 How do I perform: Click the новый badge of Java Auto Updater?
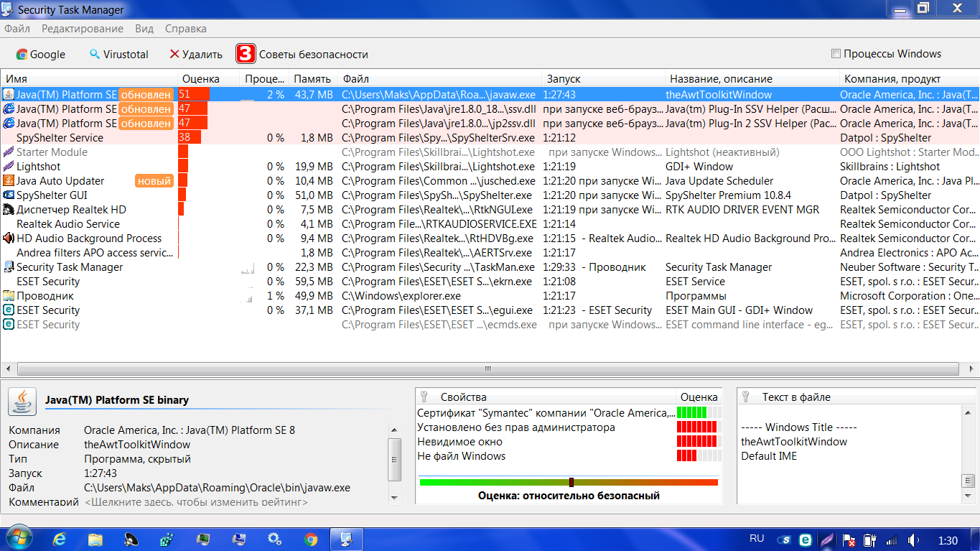point(154,181)
